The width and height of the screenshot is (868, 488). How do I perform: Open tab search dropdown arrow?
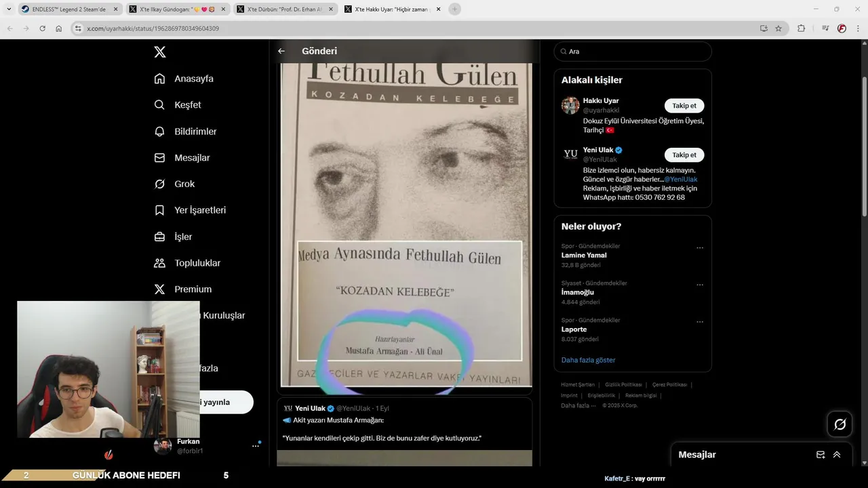(x=9, y=9)
